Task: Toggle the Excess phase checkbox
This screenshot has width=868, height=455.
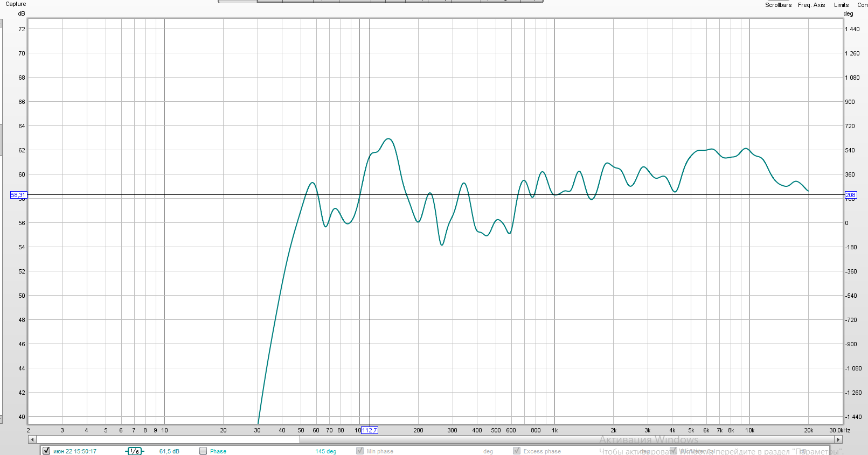Action: tap(517, 451)
